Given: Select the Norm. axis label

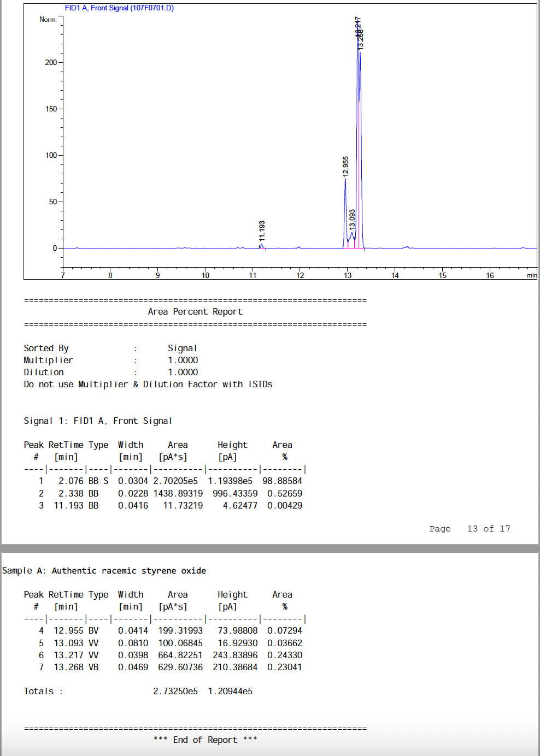Looking at the screenshot, I should (x=49, y=19).
